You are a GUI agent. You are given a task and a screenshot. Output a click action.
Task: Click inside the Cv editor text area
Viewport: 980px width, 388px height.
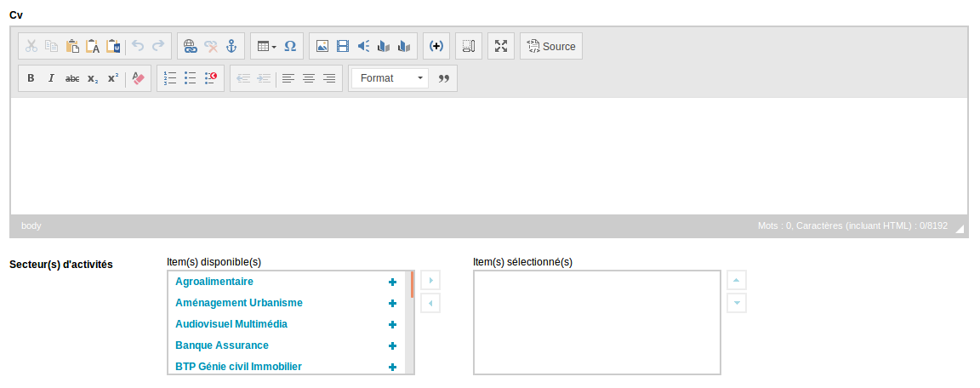(x=489, y=157)
